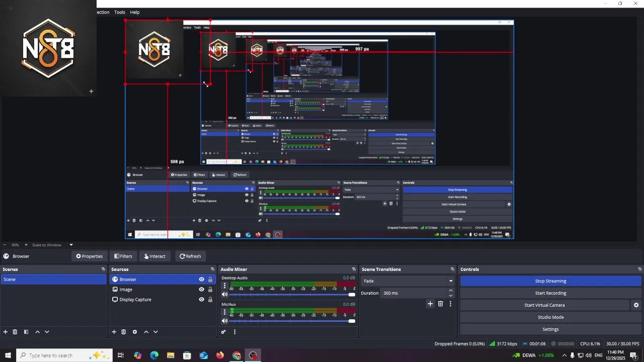Open Audio Mixer footer three-dot menu

coord(234,332)
